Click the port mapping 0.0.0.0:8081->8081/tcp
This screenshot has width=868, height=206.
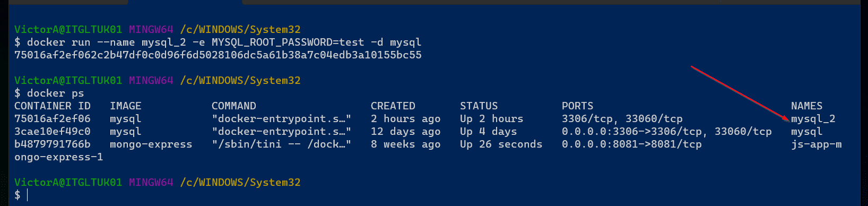(x=632, y=144)
